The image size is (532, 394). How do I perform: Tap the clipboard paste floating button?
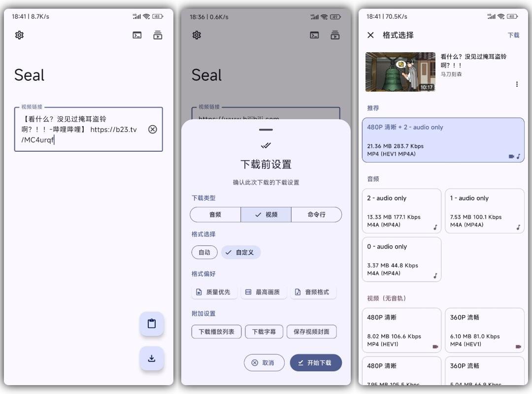(x=152, y=324)
